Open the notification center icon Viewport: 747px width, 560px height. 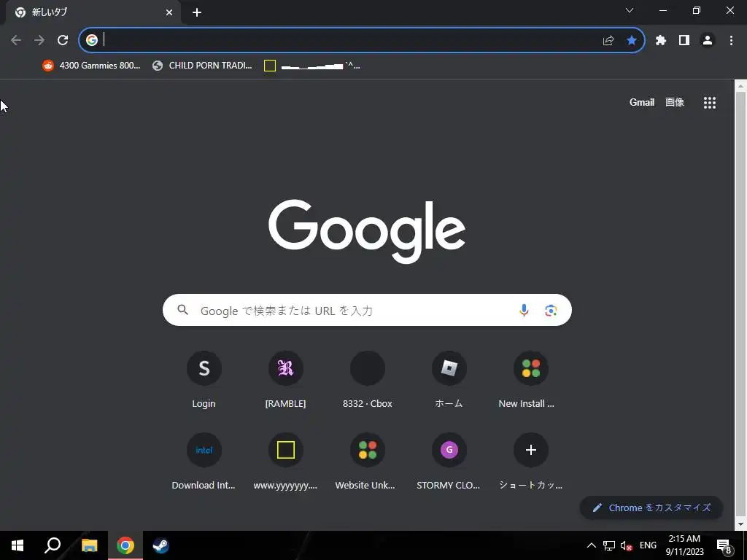click(x=724, y=546)
